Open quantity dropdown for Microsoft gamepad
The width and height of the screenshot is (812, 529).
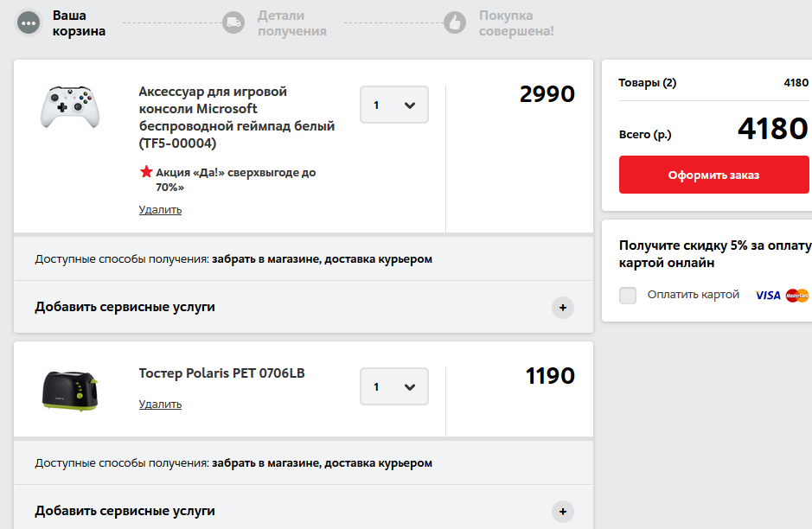394,105
